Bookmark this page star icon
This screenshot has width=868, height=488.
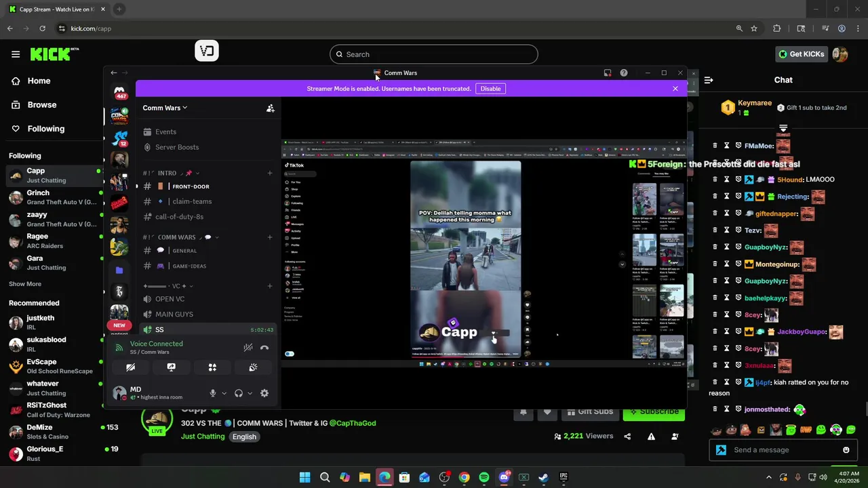click(x=754, y=28)
